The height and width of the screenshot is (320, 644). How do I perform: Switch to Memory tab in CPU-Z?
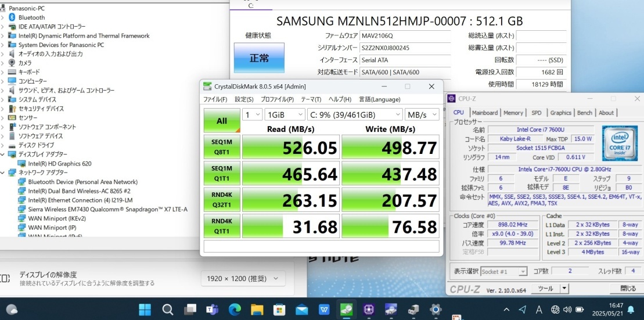513,113
